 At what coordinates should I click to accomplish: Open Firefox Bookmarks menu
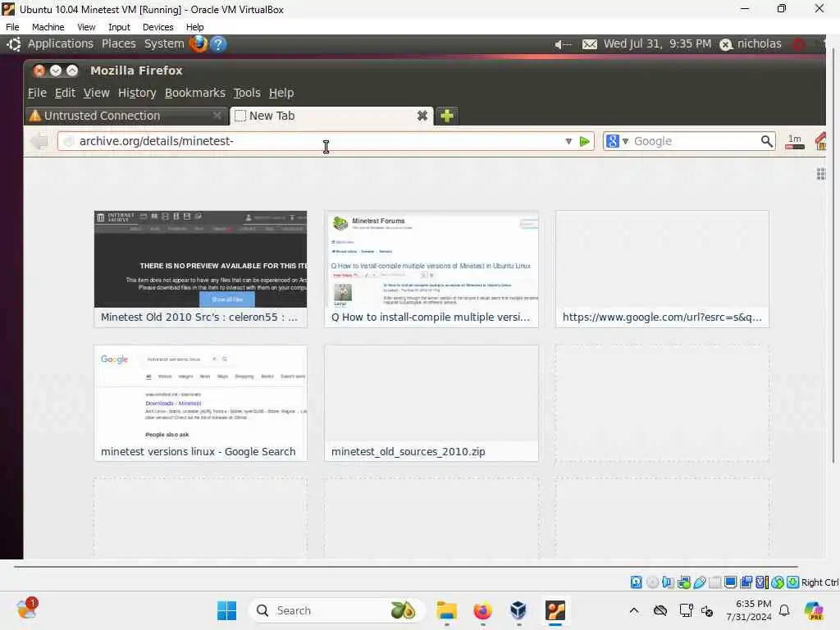click(195, 93)
